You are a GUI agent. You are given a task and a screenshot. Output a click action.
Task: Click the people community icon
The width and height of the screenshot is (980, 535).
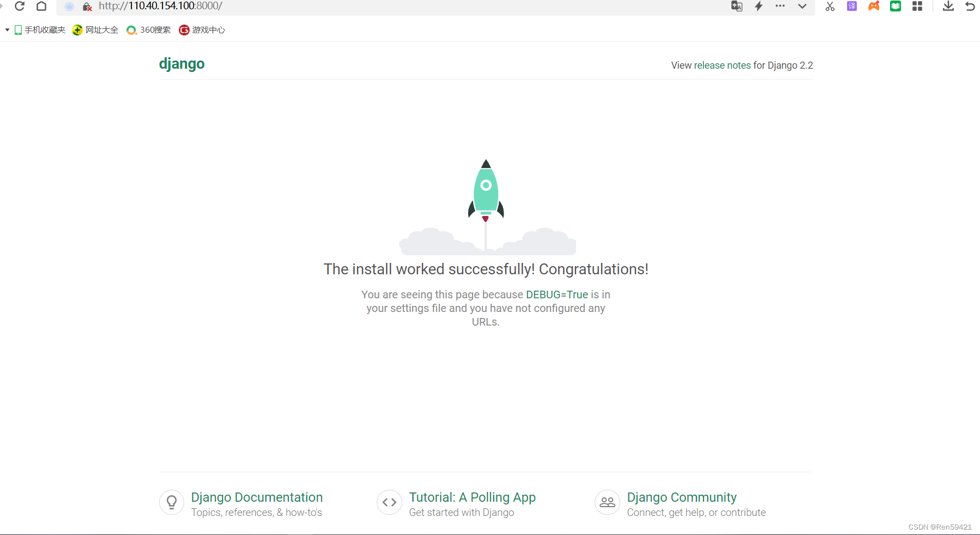pyautogui.click(x=607, y=502)
